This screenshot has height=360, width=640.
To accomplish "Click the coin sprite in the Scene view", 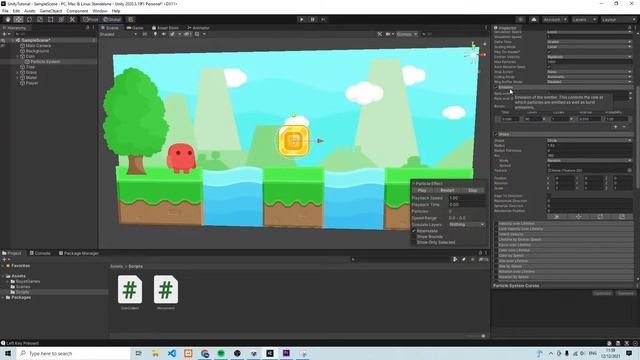I will pos(293,141).
